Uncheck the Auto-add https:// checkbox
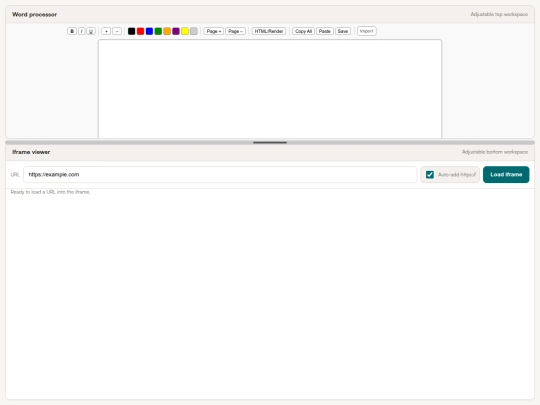The width and height of the screenshot is (540, 405). click(430, 175)
